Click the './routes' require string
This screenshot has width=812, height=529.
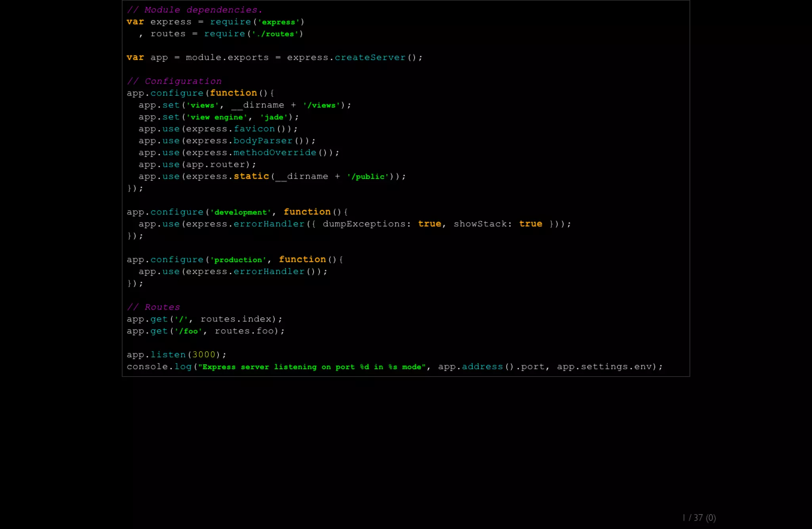click(275, 34)
